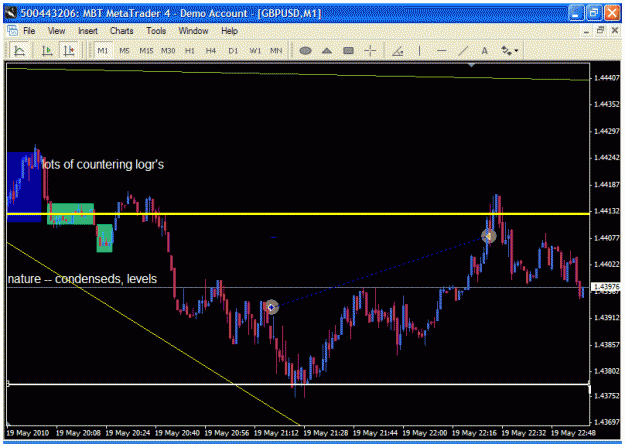The width and height of the screenshot is (625, 444).
Task: Select the ellipse drawing tool
Action: [305, 51]
